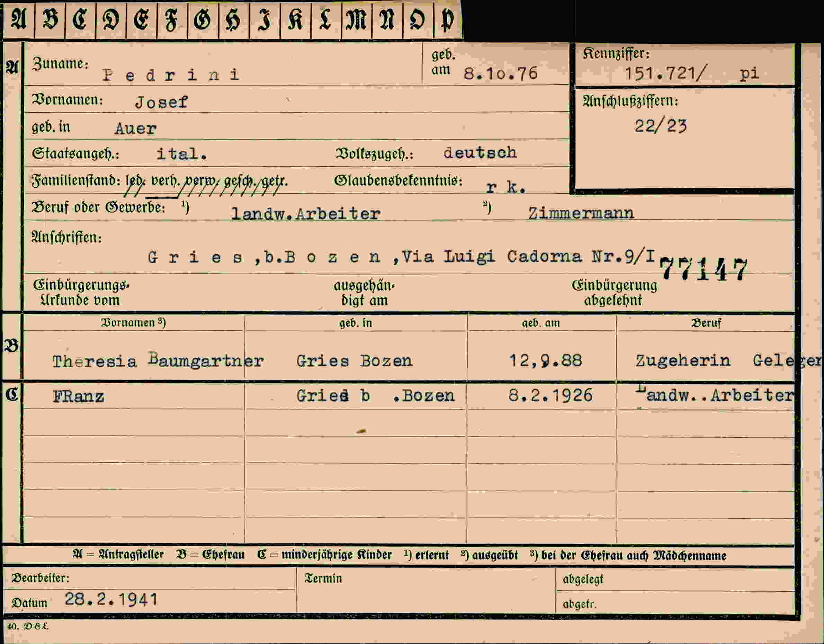The width and height of the screenshot is (824, 644).
Task: Click the 'Glaubensbekenntnis:' label
Action: (398, 181)
